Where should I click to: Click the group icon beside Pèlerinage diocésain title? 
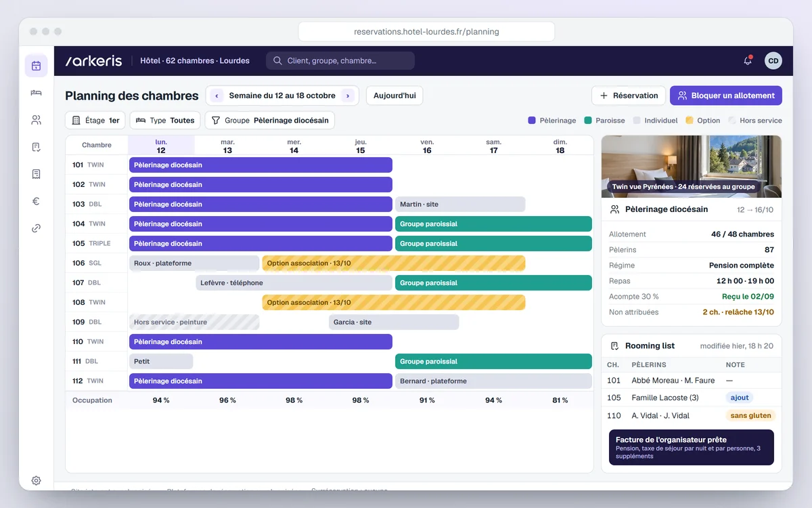[x=614, y=209]
